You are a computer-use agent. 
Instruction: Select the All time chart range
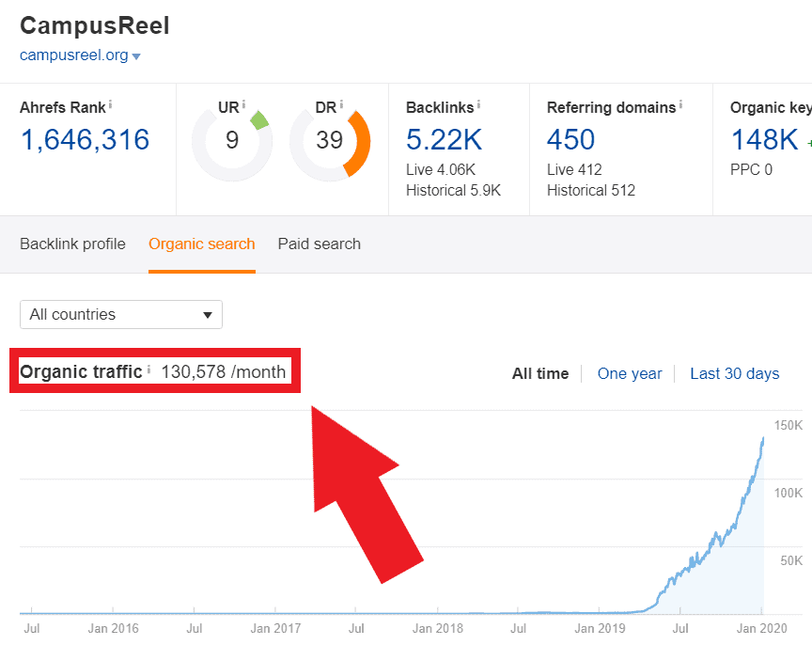point(540,373)
